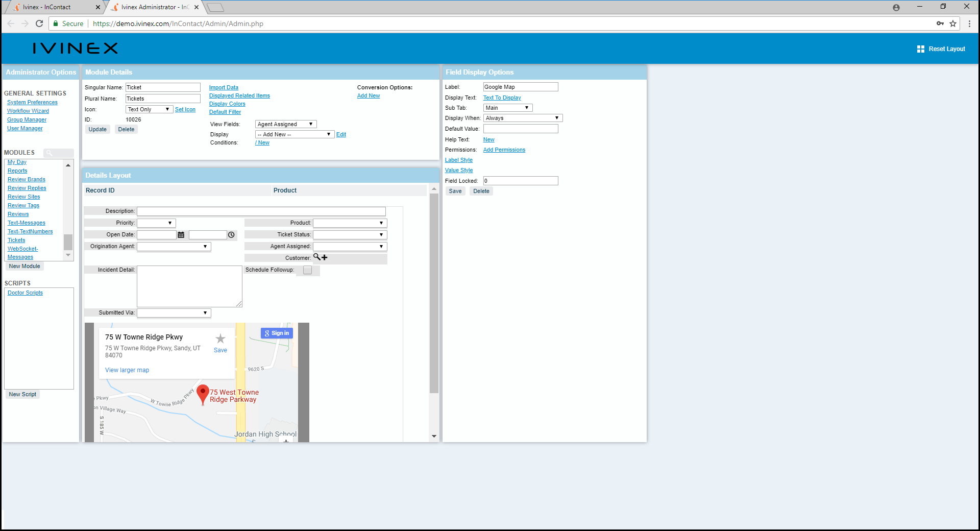Image resolution: width=980 pixels, height=531 pixels.
Task: Click Delete in Module Details
Action: tap(126, 130)
